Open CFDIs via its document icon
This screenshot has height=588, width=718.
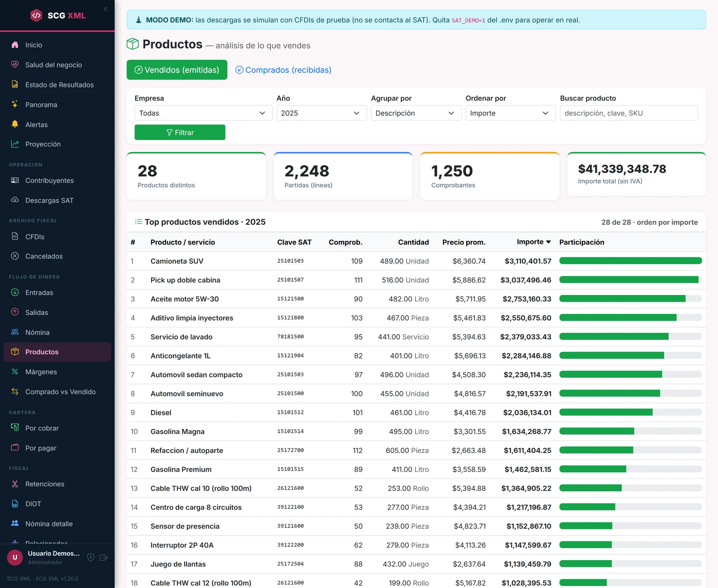click(x=15, y=236)
